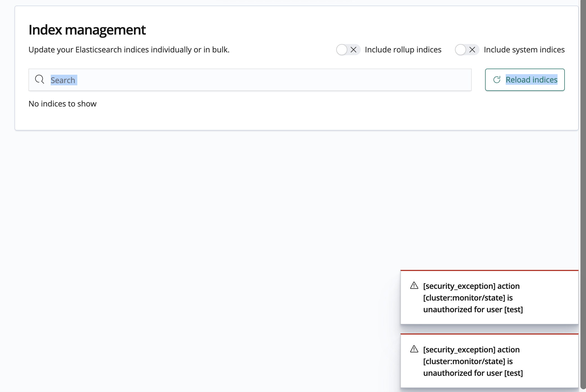The height and width of the screenshot is (392, 586).
Task: Focus the index Search field
Action: [250, 80]
